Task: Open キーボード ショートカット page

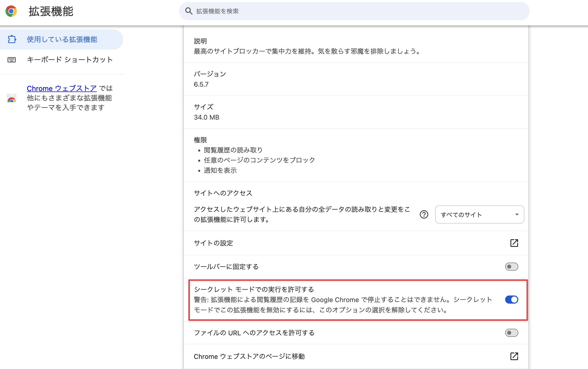Action: point(69,60)
